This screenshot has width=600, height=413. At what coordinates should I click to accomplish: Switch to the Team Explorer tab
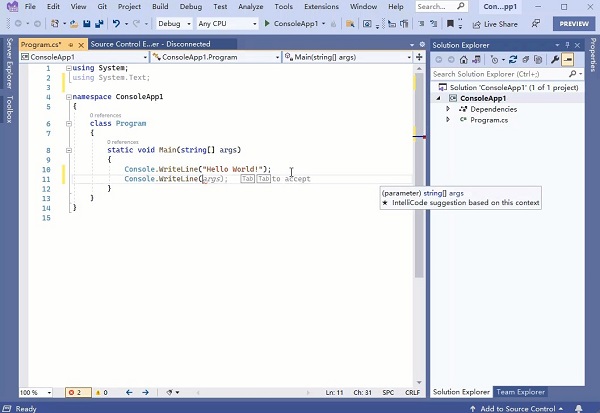(521, 392)
